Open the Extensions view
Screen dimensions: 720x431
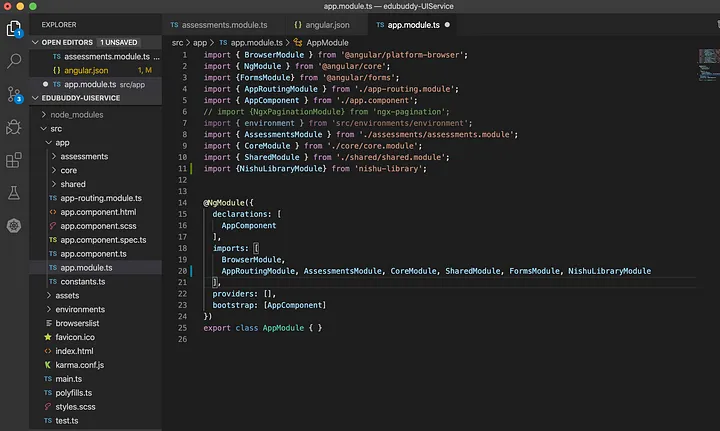pos(15,159)
